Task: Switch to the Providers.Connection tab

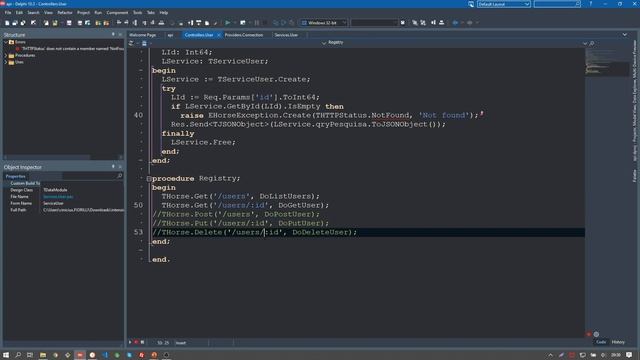Action: coord(244,35)
